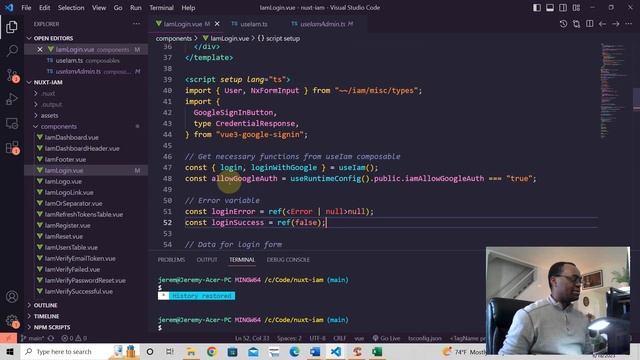Open Manage gear settings menu
The image size is (640, 360).
[12, 321]
